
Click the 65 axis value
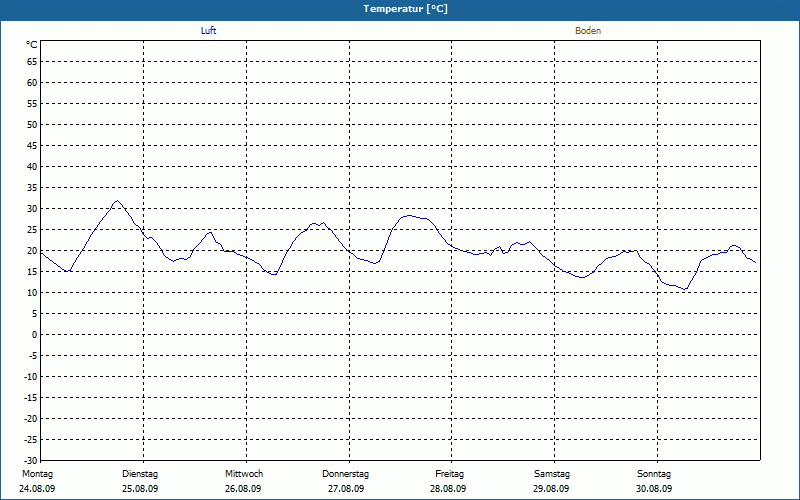point(32,62)
